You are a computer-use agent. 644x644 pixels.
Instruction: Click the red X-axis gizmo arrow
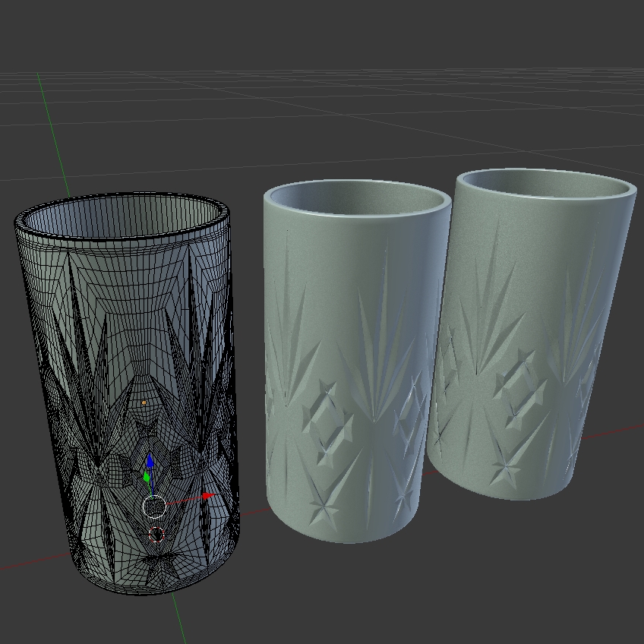[x=209, y=496]
